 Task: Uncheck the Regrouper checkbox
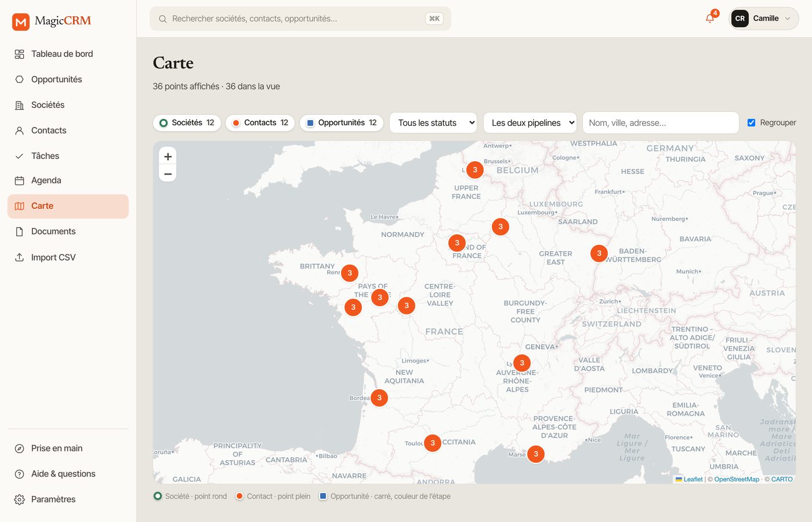tap(751, 123)
